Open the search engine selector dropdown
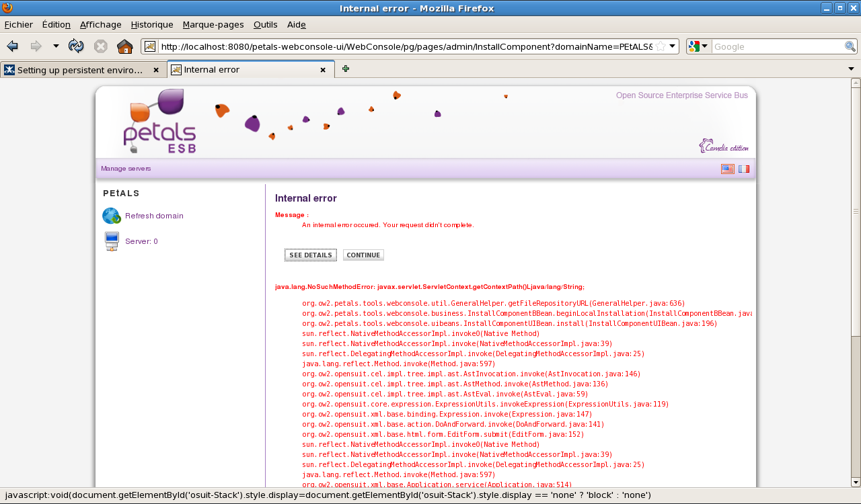 point(699,46)
